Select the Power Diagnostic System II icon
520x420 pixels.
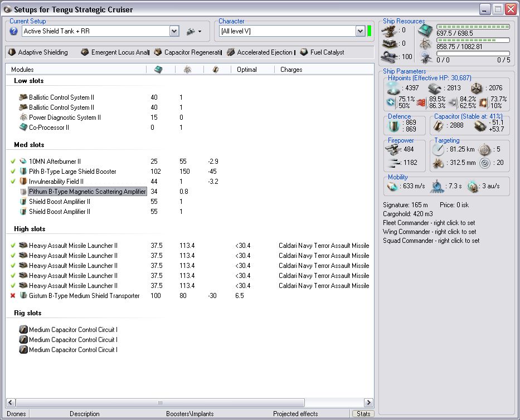(x=23, y=118)
